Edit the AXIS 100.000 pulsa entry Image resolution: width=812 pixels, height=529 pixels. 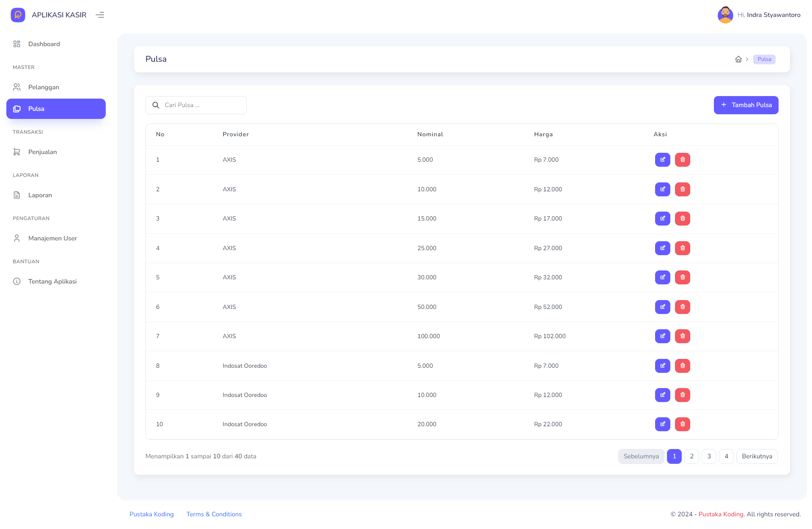tap(662, 336)
